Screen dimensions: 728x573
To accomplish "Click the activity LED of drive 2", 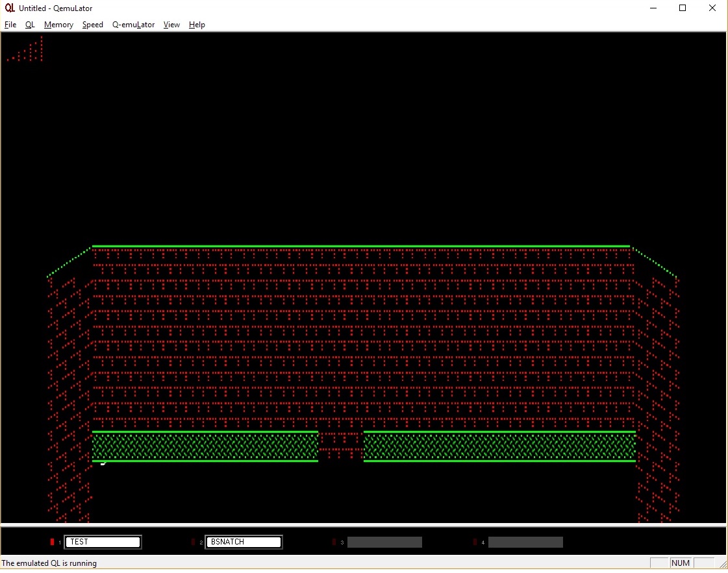I will click(x=193, y=542).
